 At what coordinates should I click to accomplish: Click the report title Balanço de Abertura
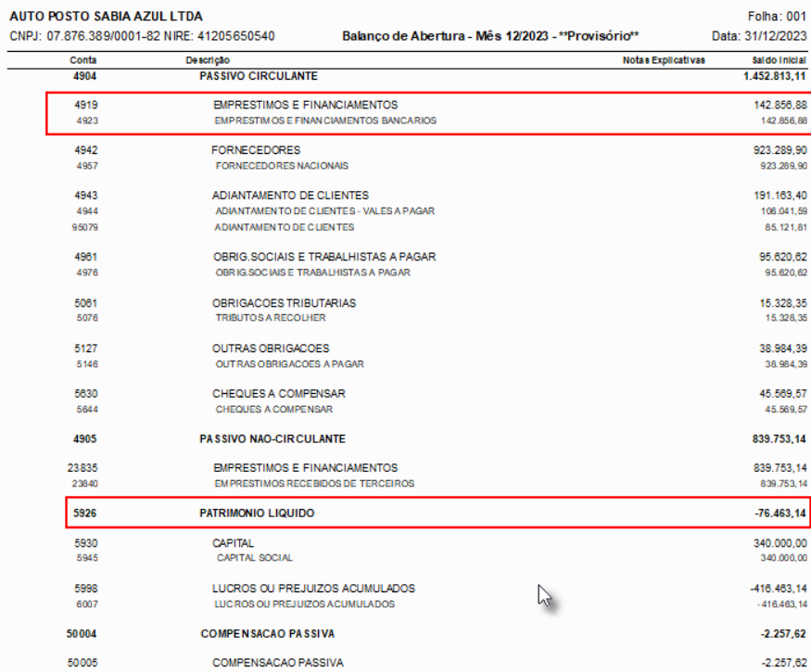coord(403,36)
